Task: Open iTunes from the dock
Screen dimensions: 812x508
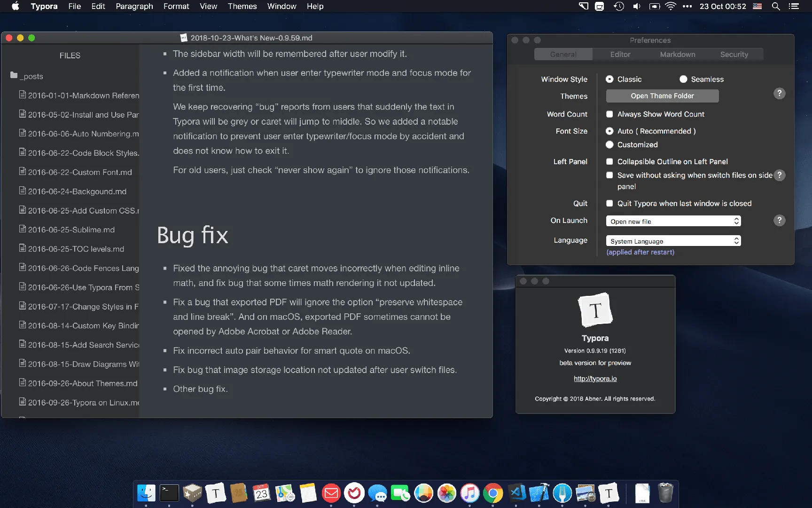Action: pyautogui.click(x=469, y=493)
